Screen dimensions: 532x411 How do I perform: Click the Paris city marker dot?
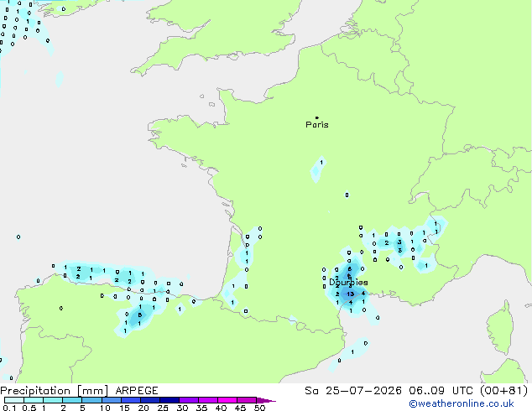click(317, 117)
